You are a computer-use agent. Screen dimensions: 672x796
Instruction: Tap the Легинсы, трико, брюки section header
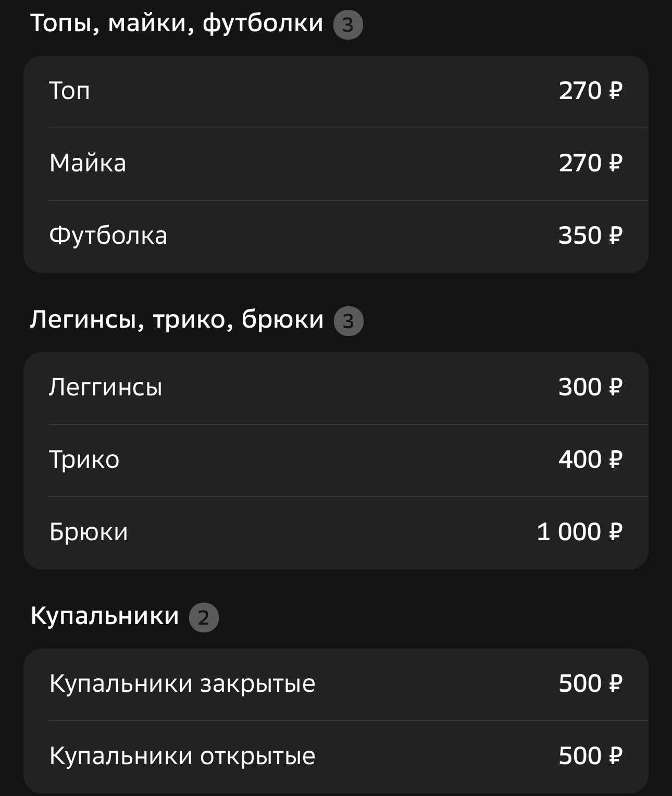(177, 320)
